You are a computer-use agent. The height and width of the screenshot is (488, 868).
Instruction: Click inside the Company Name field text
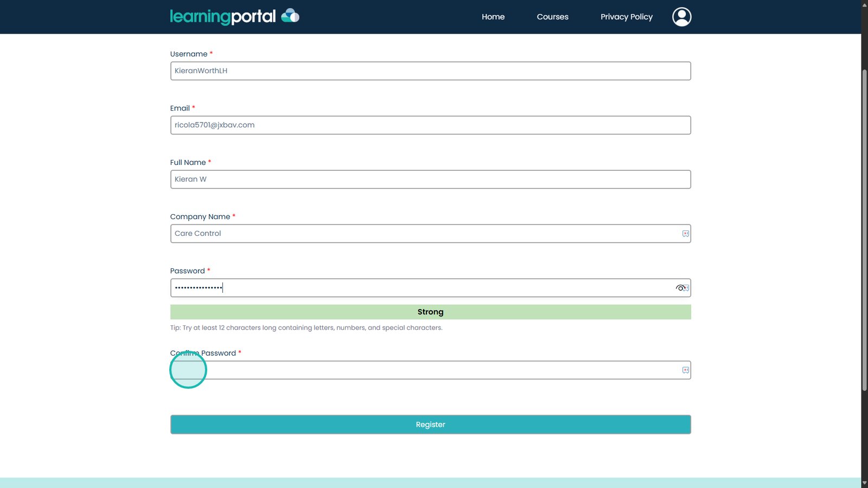click(423, 234)
